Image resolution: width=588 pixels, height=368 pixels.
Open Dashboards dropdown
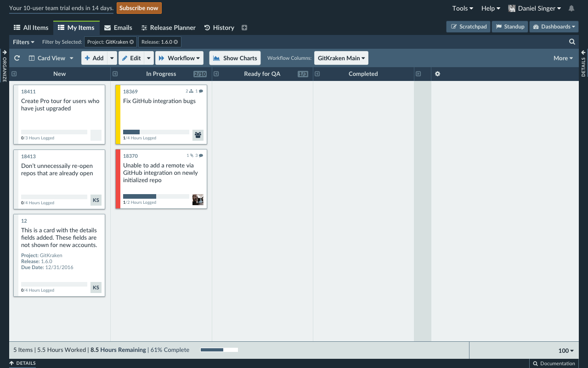click(554, 27)
